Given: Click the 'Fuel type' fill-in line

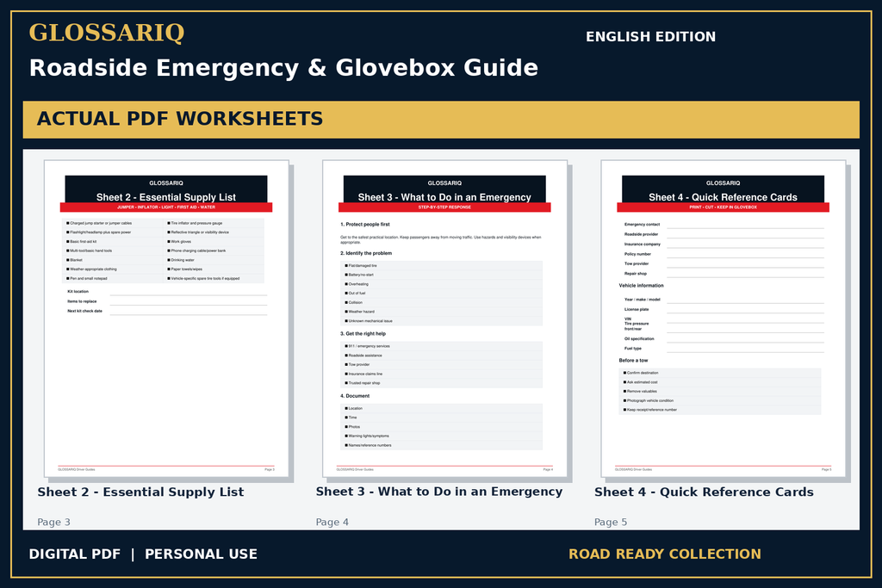Looking at the screenshot, I should [x=745, y=350].
